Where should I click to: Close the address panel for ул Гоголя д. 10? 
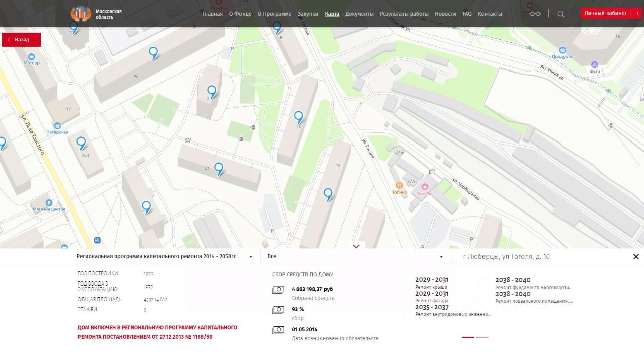click(636, 257)
